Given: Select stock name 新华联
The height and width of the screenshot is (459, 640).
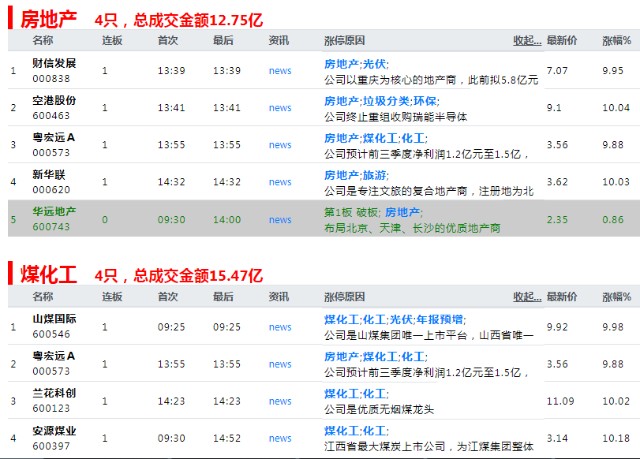Looking at the screenshot, I should pyautogui.click(x=49, y=175).
